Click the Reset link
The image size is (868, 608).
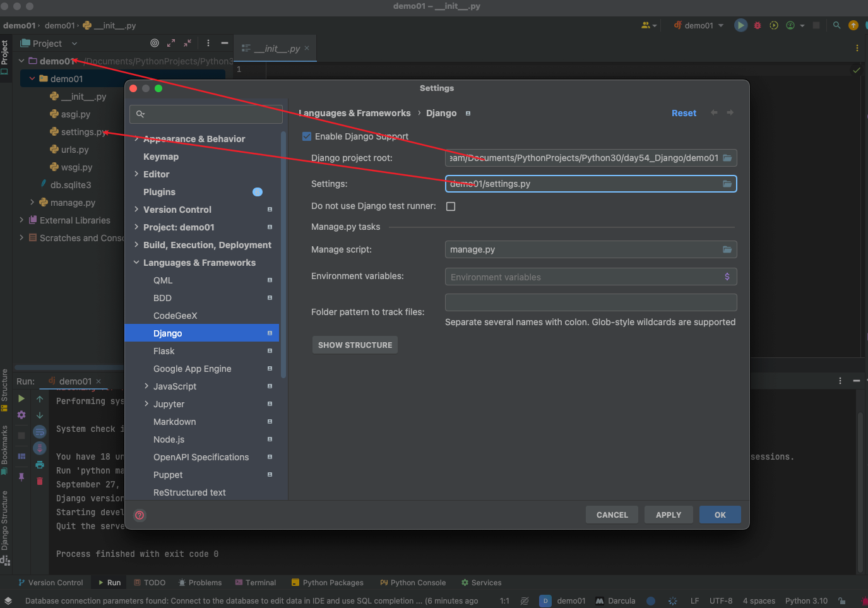tap(684, 113)
